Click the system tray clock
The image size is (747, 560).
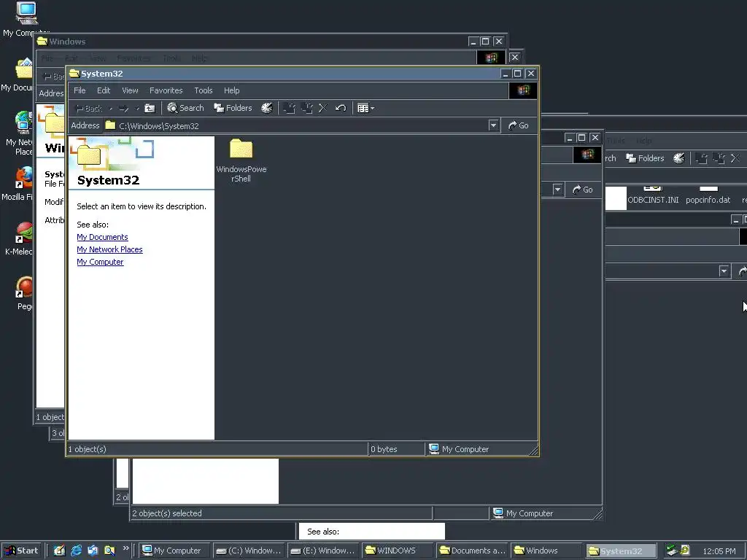click(719, 551)
